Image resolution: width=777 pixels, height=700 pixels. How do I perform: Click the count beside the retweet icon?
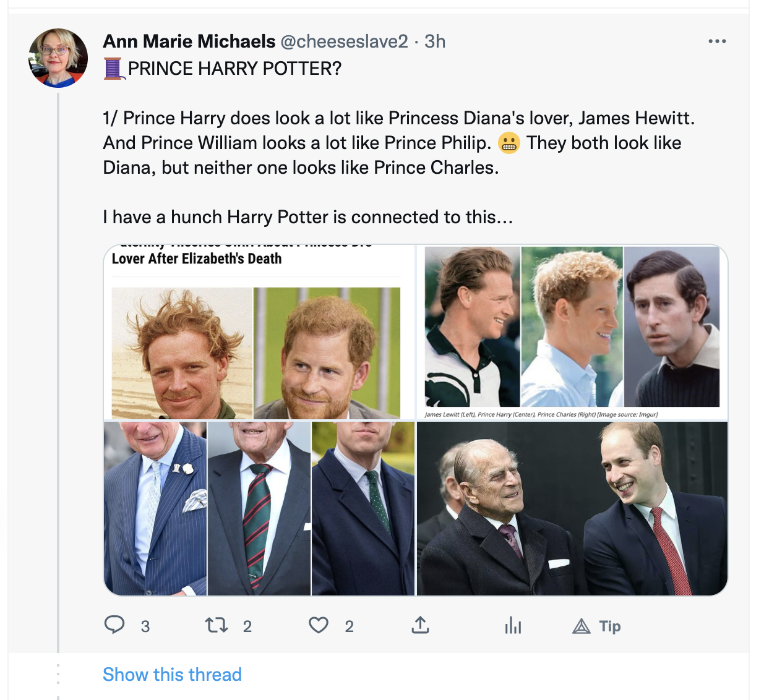click(x=247, y=627)
